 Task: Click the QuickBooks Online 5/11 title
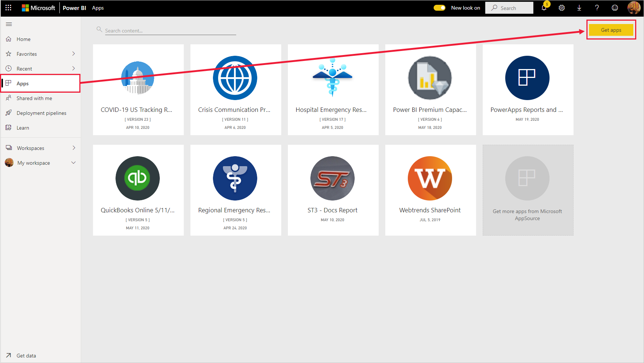click(138, 210)
